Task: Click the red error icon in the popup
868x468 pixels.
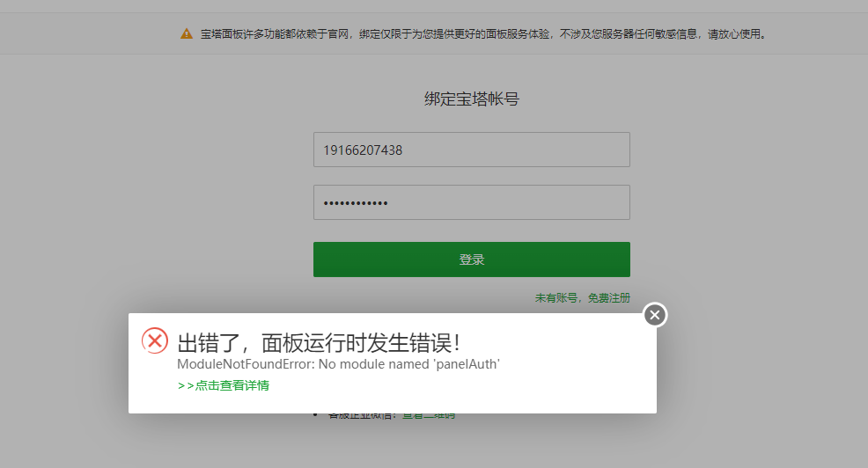Action: (155, 340)
